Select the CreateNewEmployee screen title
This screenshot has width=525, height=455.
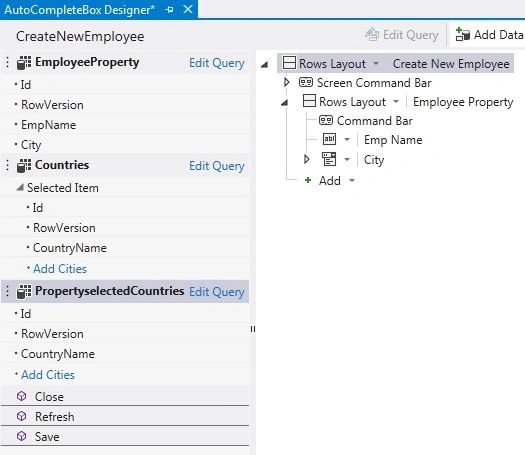[80, 36]
